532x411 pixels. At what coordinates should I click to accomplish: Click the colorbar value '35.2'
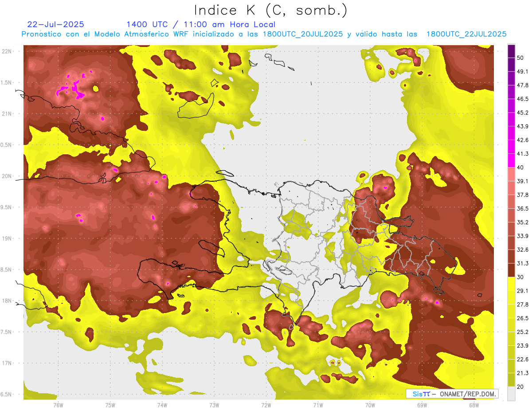[523, 222]
